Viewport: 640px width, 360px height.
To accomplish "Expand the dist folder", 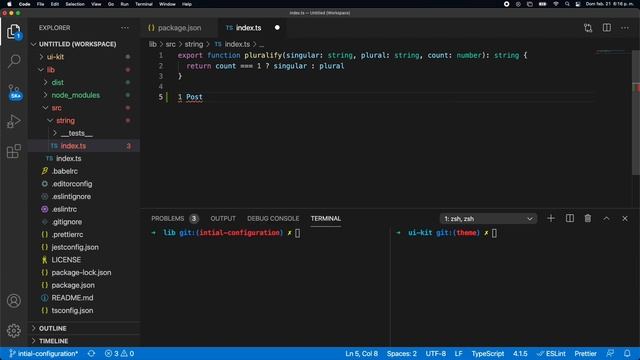I will tap(57, 82).
